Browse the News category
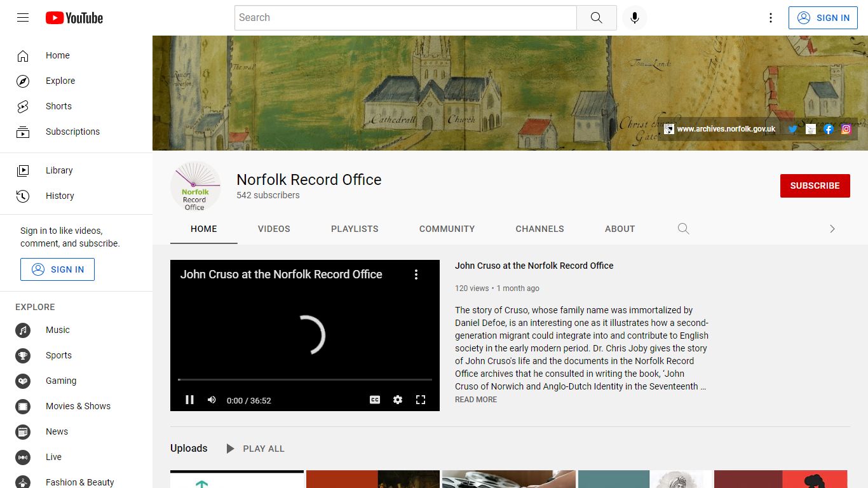Image resolution: width=868 pixels, height=488 pixels. click(x=76, y=431)
